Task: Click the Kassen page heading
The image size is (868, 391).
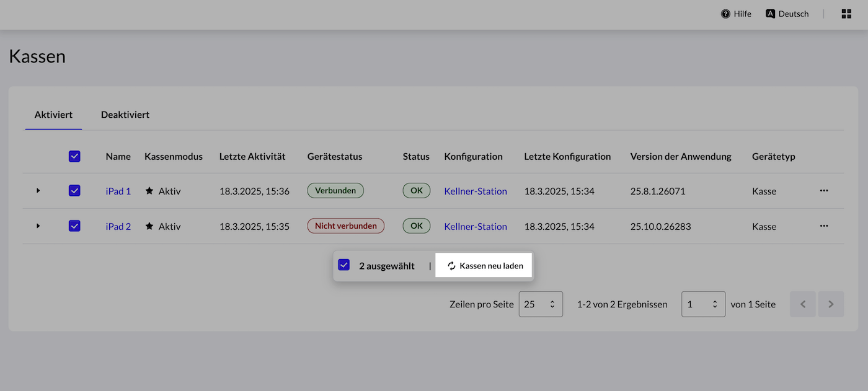Action: (x=37, y=56)
